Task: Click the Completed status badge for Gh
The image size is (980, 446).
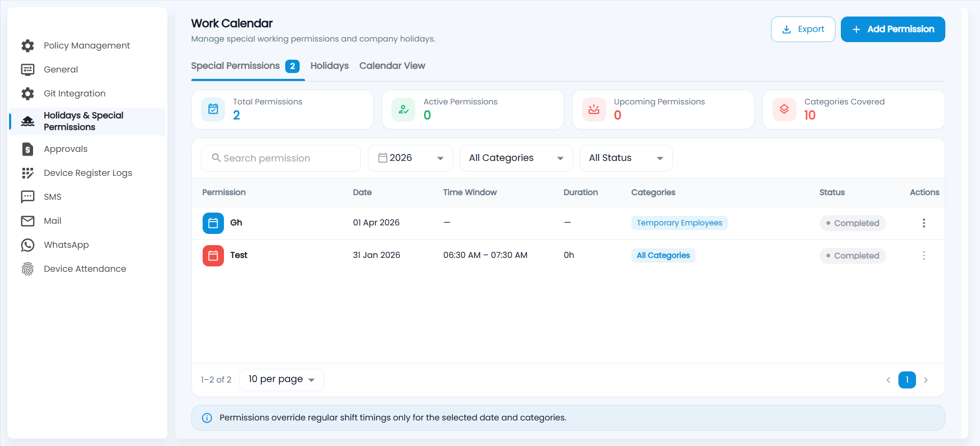Action: 853,223
